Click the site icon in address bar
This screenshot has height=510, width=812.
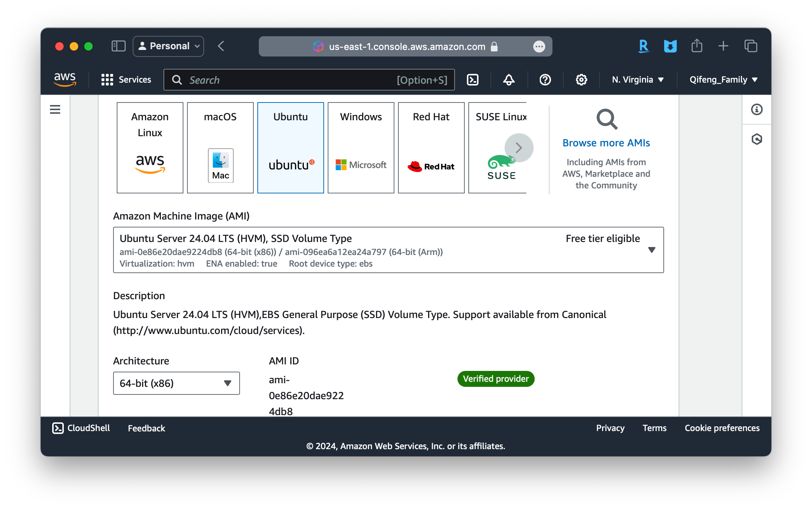tap(318, 46)
